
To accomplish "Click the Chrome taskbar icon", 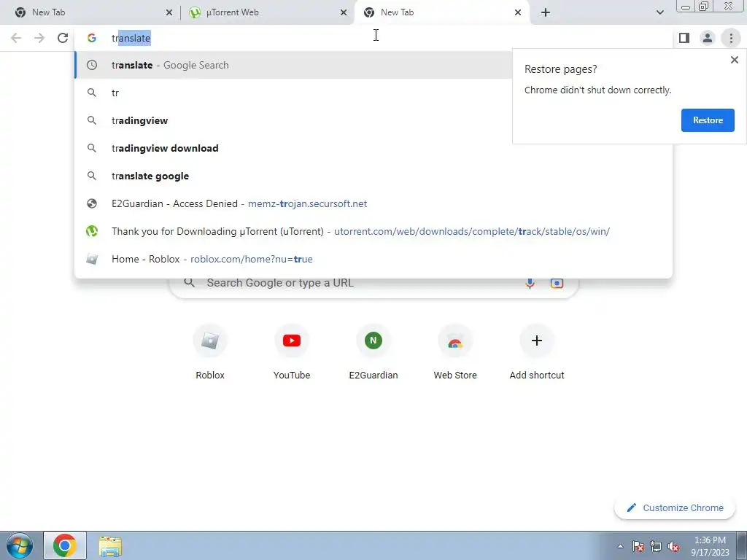I will tap(65, 545).
